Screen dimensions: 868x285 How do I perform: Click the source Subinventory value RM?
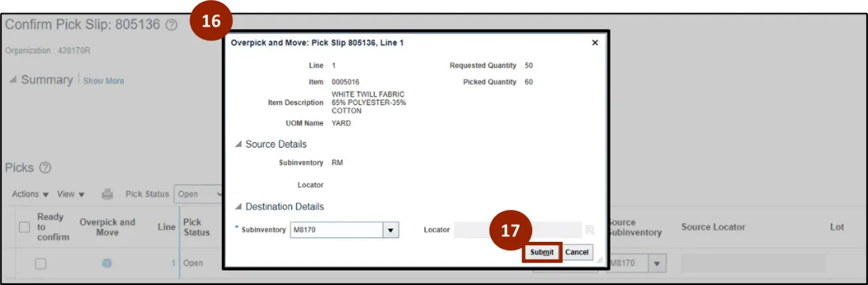337,163
